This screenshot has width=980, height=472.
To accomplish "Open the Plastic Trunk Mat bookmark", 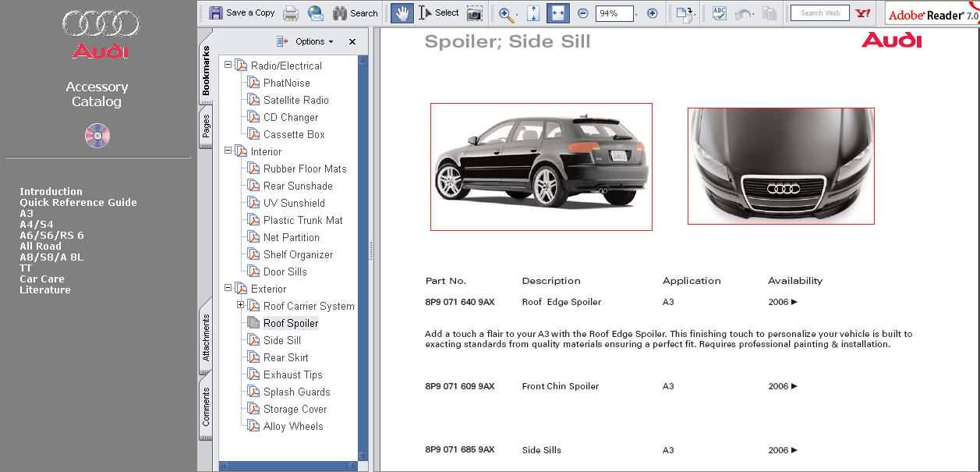I will 302,220.
